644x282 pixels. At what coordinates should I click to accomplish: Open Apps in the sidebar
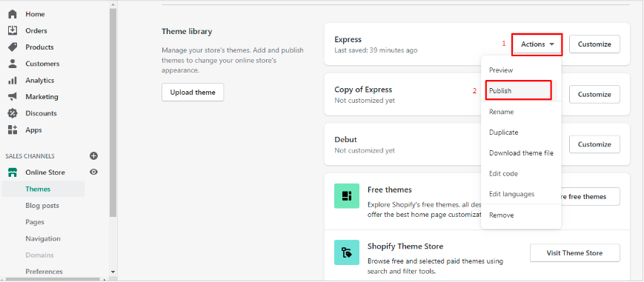tap(33, 130)
